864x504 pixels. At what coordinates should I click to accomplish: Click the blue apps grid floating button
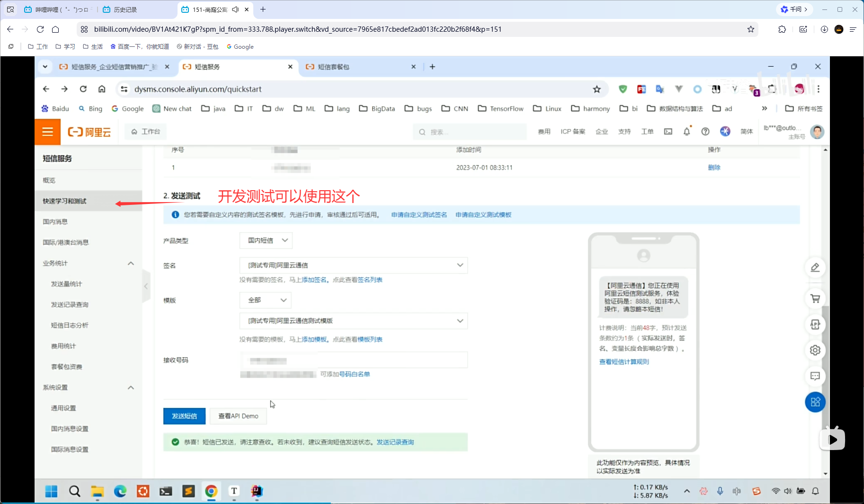(x=815, y=402)
